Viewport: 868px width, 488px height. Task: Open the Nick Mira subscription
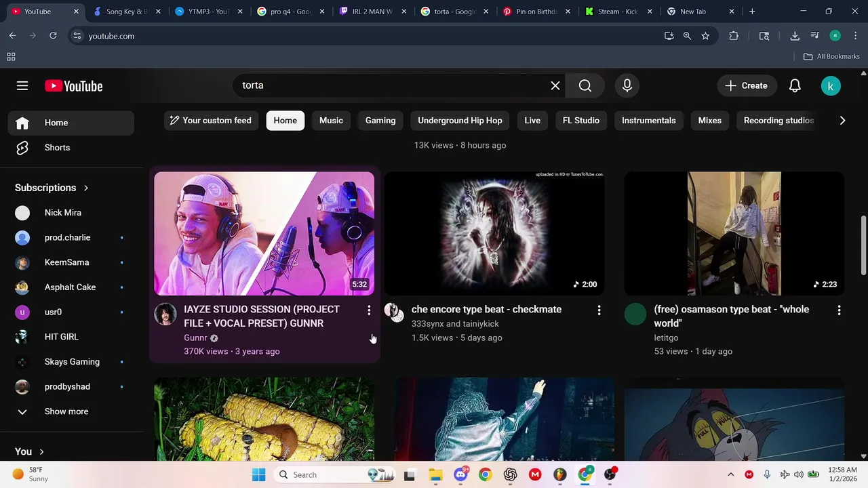tap(71, 213)
